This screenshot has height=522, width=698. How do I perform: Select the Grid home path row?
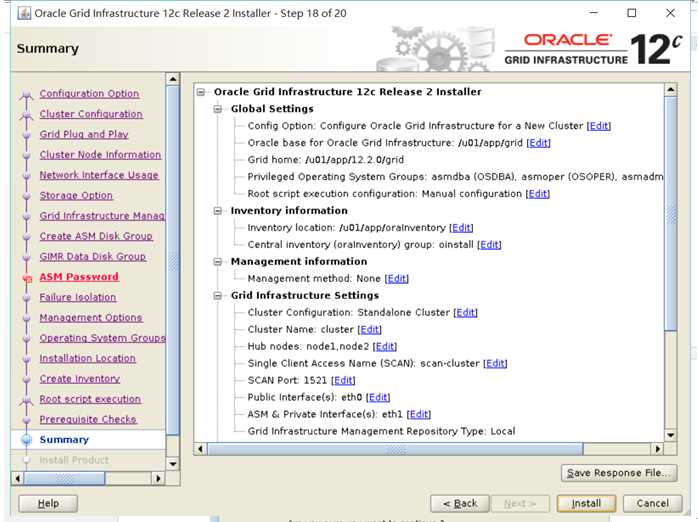point(325,160)
